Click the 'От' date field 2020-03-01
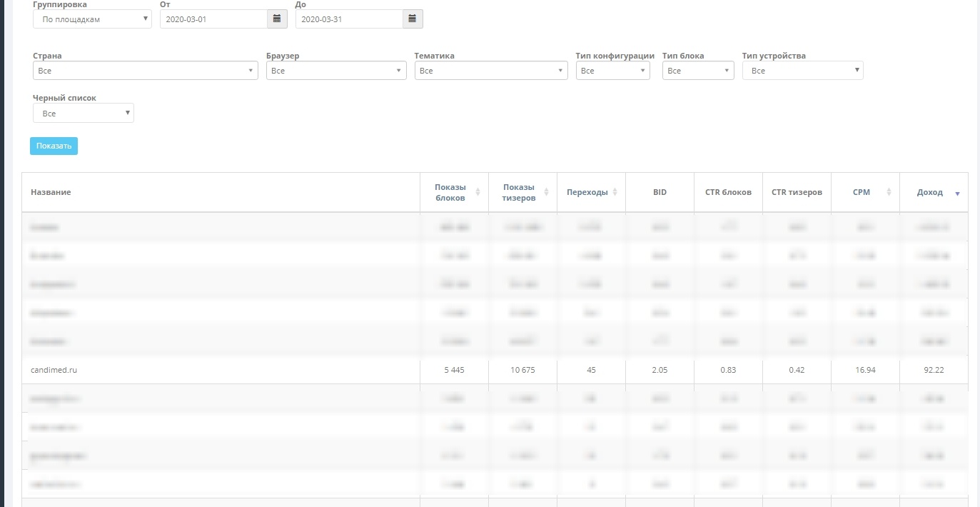Viewport: 980px width, 507px height. pyautogui.click(x=213, y=19)
